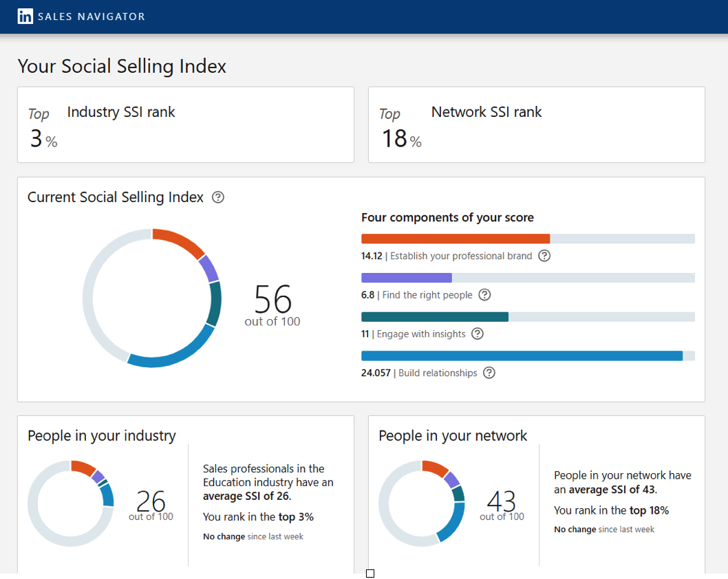Click 'You rank in the top 18%' text
The image size is (728, 579).
[x=611, y=510]
